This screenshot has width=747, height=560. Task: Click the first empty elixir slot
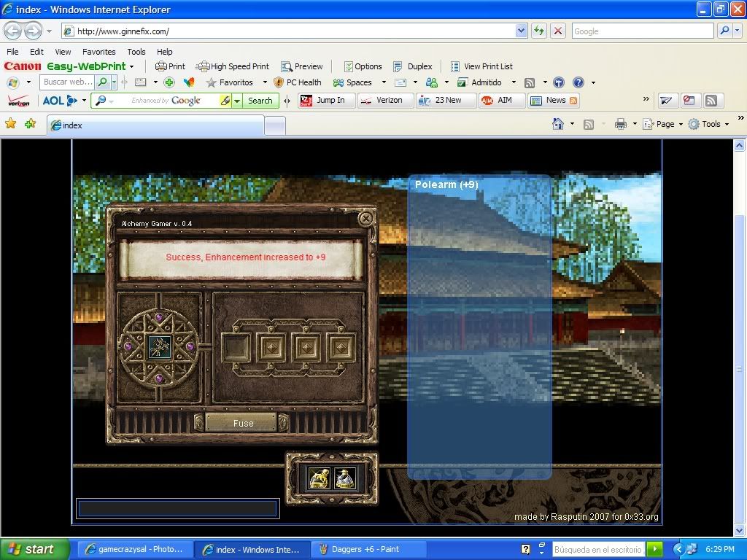tap(236, 348)
